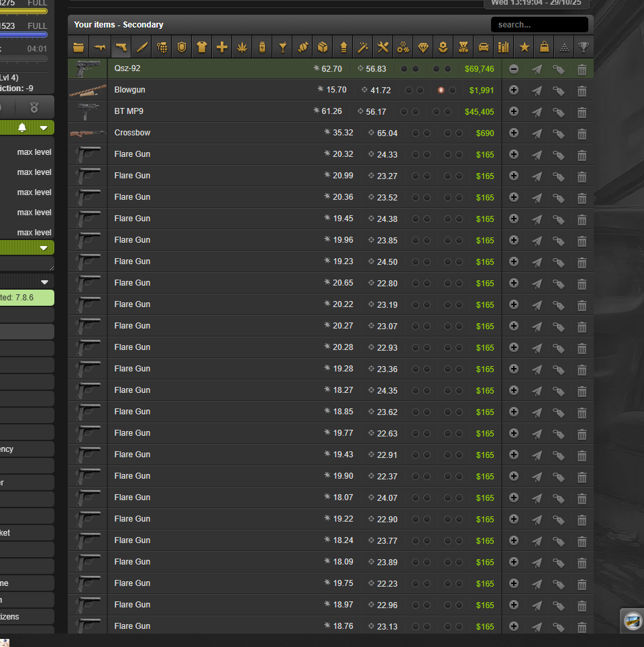The width and height of the screenshot is (644, 647).
Task: Open the books category icon
Action: click(x=504, y=48)
